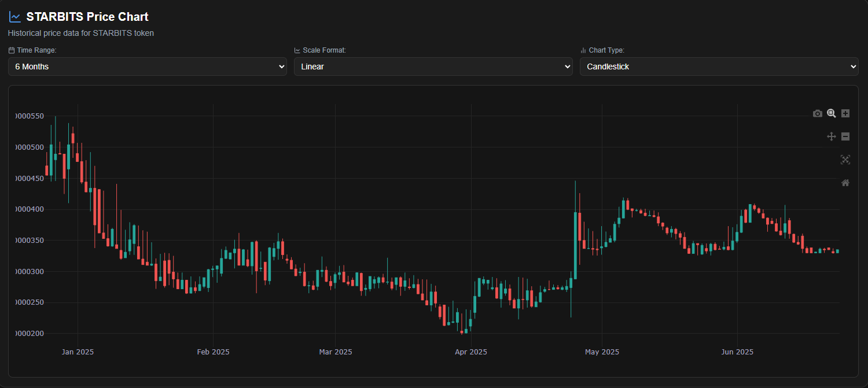The width and height of the screenshot is (868, 388).
Task: Click the Scale Format label
Action: [x=324, y=50]
